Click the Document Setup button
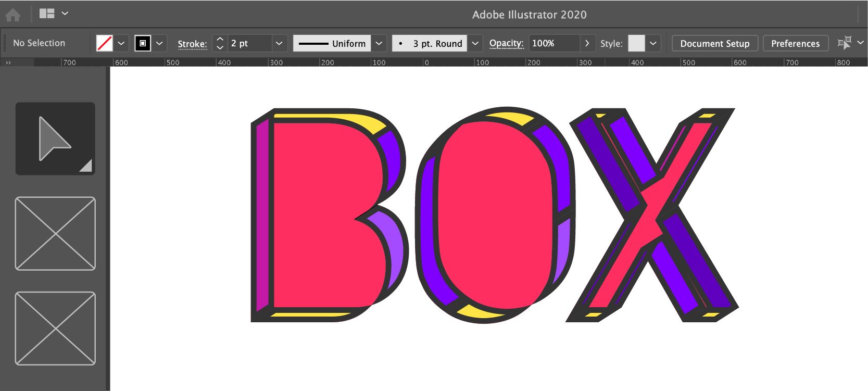The image size is (868, 391). (x=714, y=43)
